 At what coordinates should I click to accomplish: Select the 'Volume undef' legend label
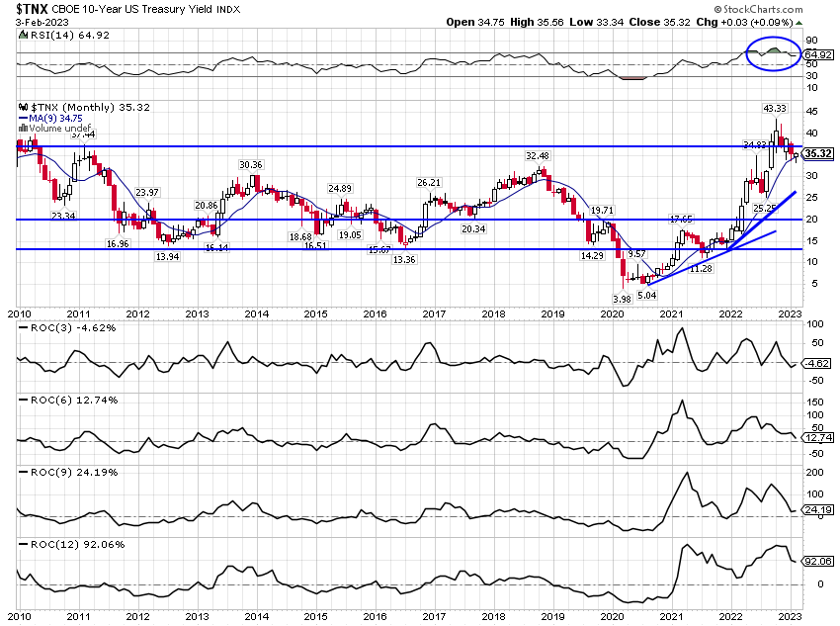[59, 129]
